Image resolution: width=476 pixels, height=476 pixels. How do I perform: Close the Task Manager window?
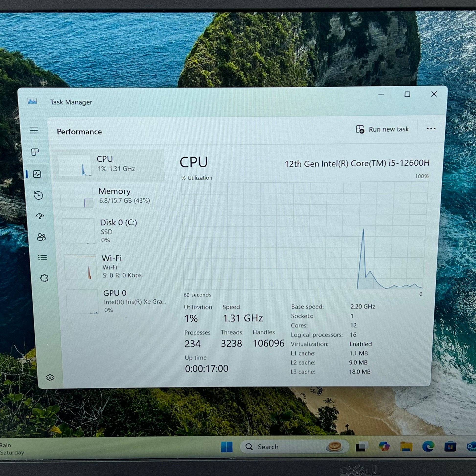(x=434, y=94)
